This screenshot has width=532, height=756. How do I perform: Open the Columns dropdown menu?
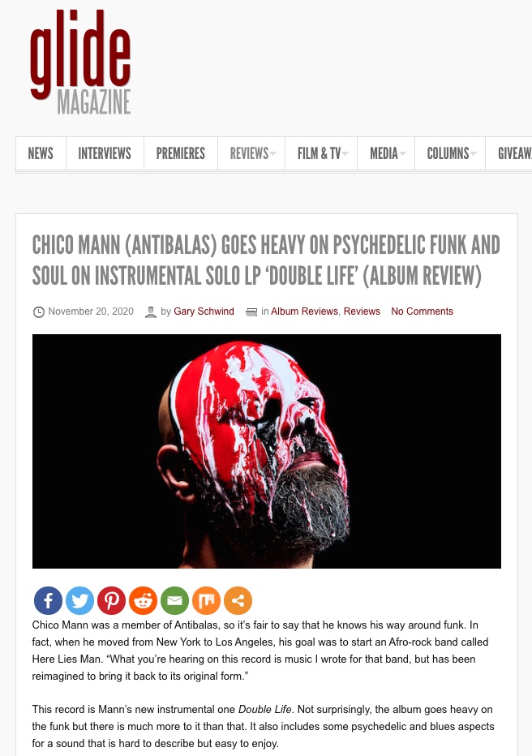[450, 153]
